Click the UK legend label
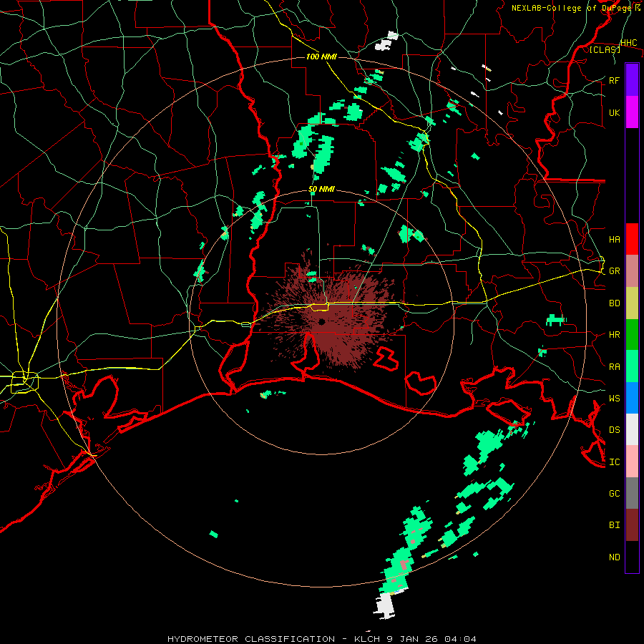Image resolution: width=644 pixels, height=644 pixels. [x=614, y=112]
